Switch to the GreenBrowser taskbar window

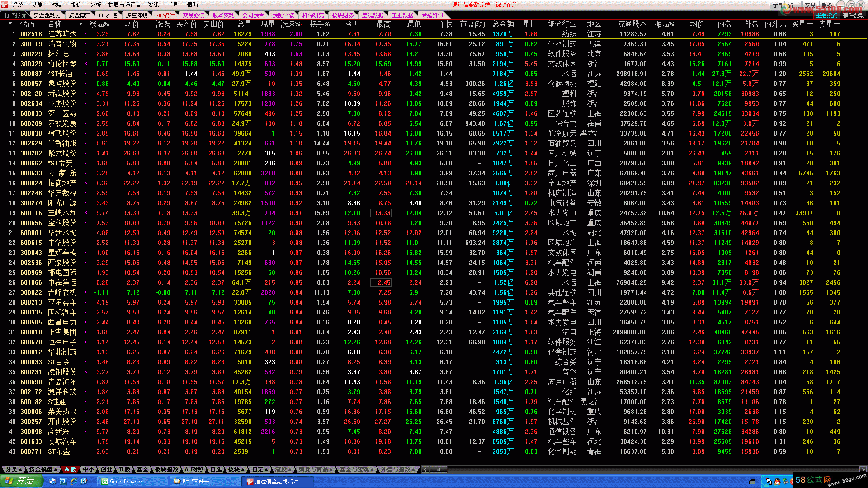(x=132, y=482)
